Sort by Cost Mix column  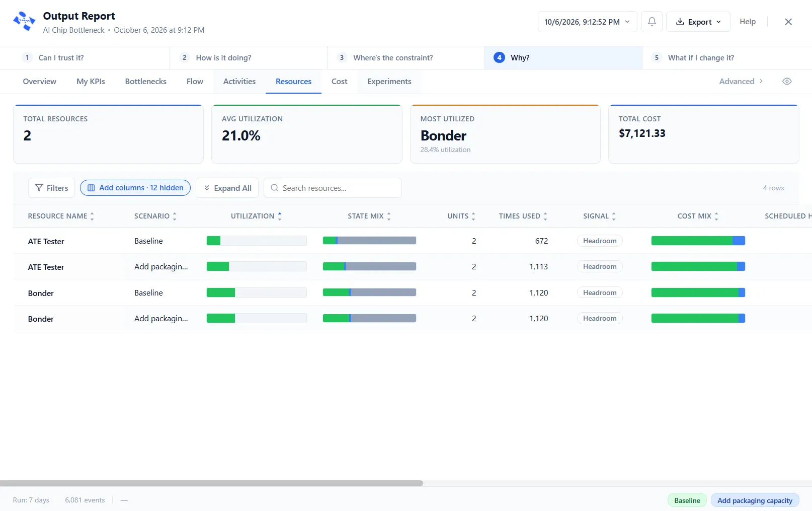point(698,216)
